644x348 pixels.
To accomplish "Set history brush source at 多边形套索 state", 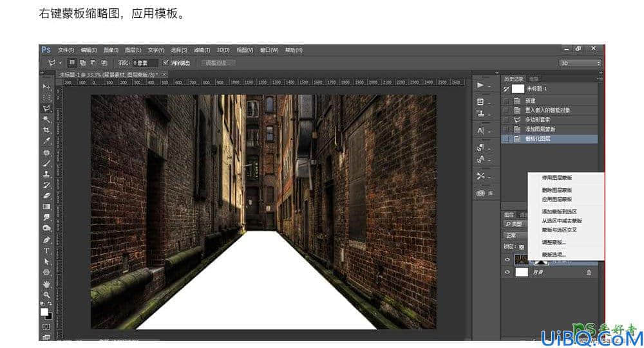I will click(x=506, y=120).
